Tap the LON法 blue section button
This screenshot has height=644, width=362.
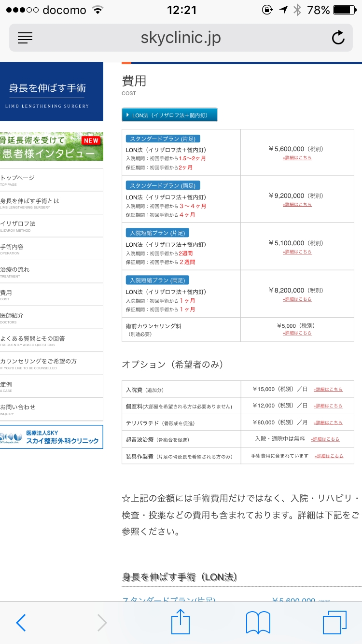169,115
